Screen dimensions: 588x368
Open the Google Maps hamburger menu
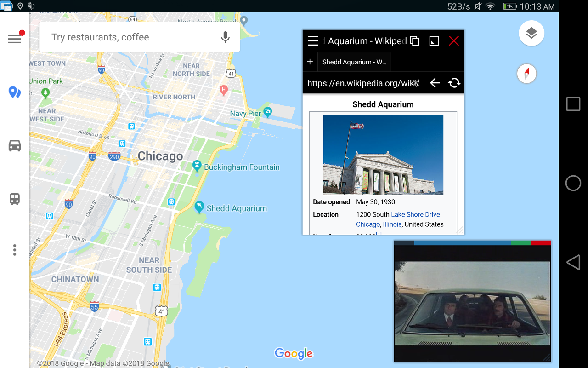(15, 39)
